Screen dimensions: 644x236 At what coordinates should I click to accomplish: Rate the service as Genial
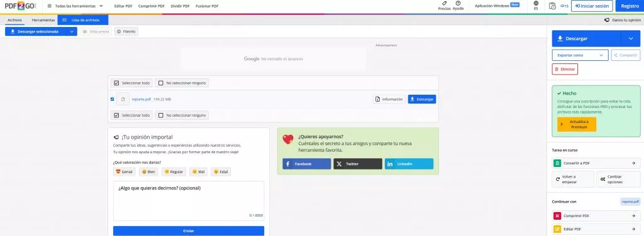click(124, 172)
